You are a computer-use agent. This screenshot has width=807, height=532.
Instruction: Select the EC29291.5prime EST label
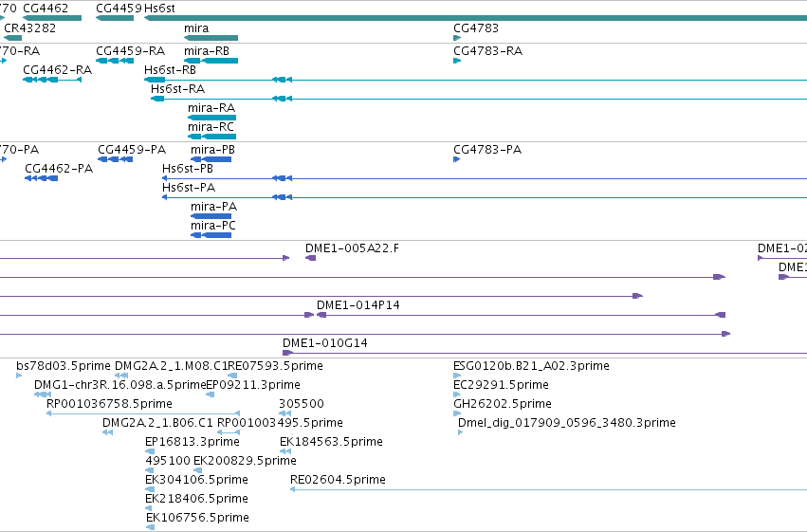(x=501, y=385)
